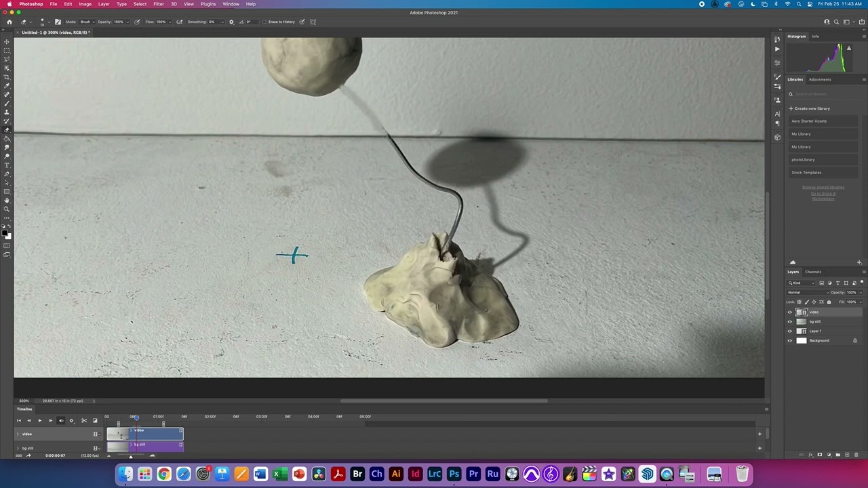
Task: Create new adjustment layer icon
Action: 829,455
